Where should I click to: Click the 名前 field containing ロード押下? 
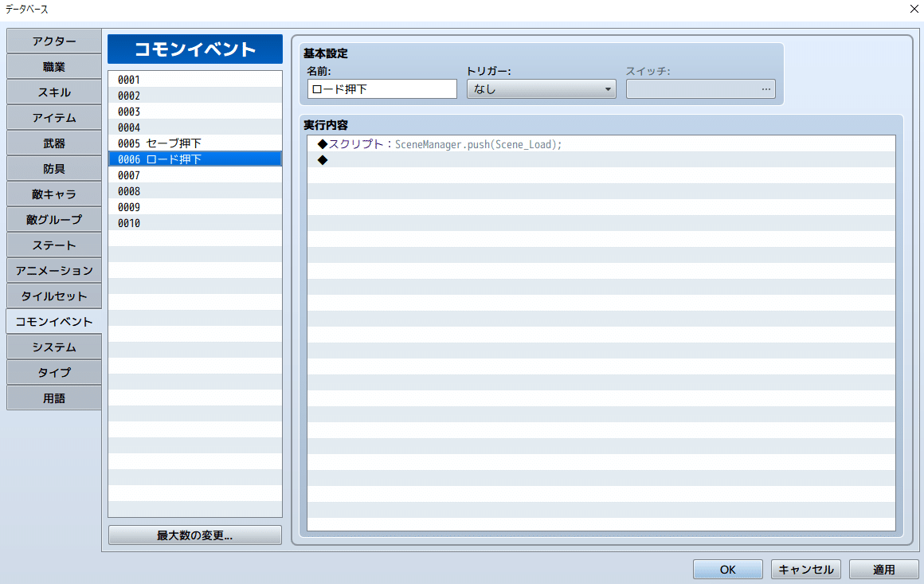point(382,88)
